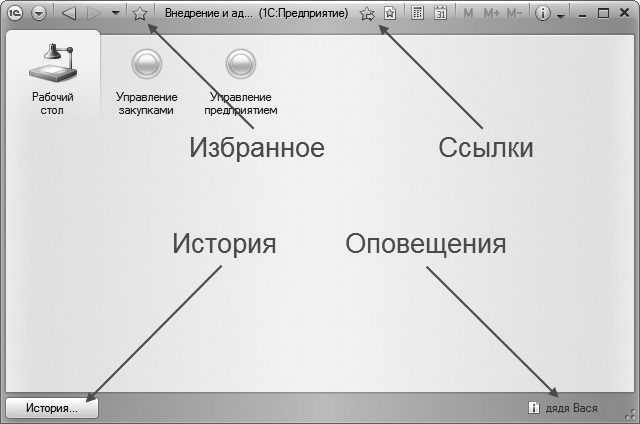The width and height of the screenshot is (640, 424).
Task: Click the 1C logo icon in title bar
Action: coord(15,14)
